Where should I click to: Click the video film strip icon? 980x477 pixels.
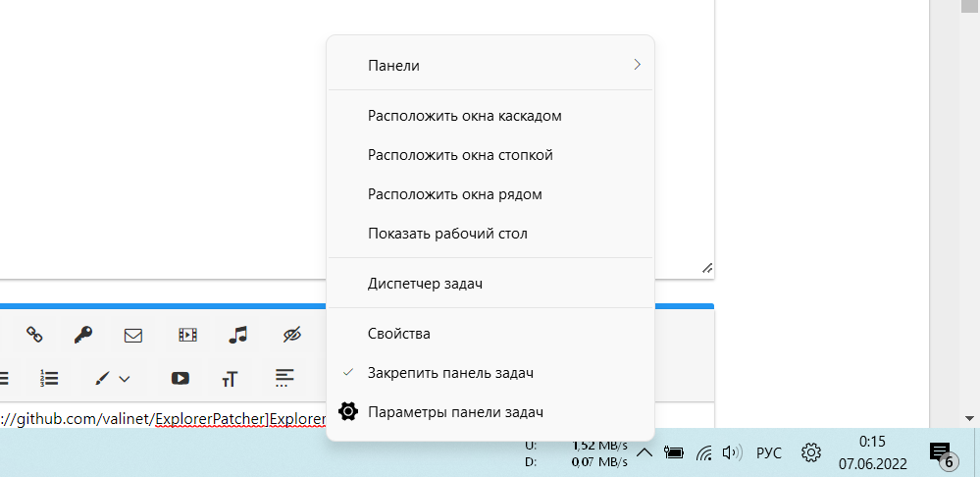click(x=186, y=336)
